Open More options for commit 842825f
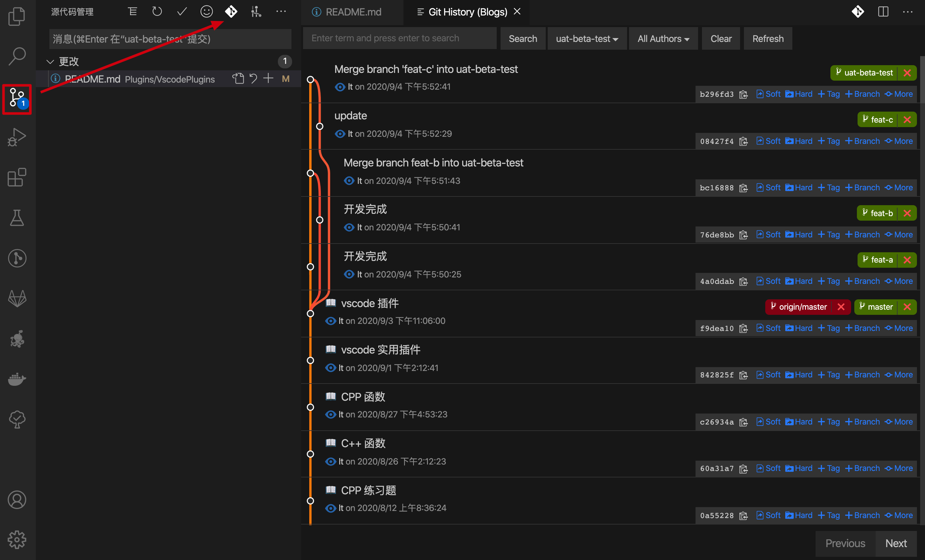The height and width of the screenshot is (560, 925). click(899, 375)
